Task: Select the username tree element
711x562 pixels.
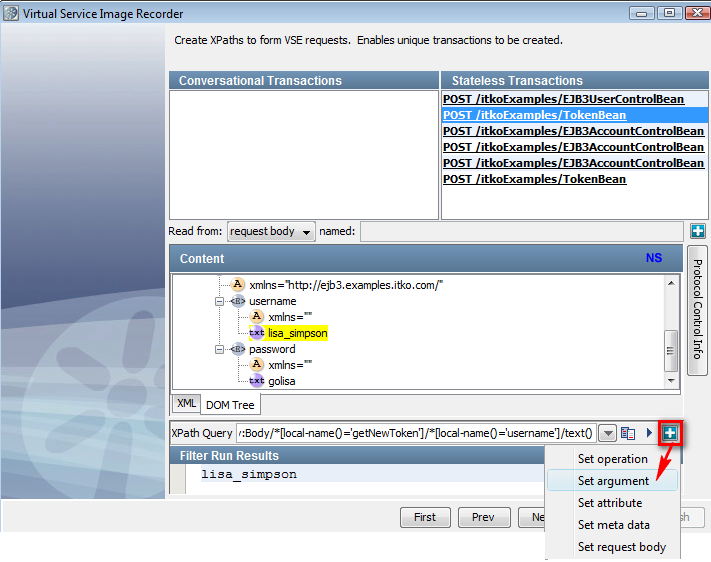Action: [x=273, y=301]
